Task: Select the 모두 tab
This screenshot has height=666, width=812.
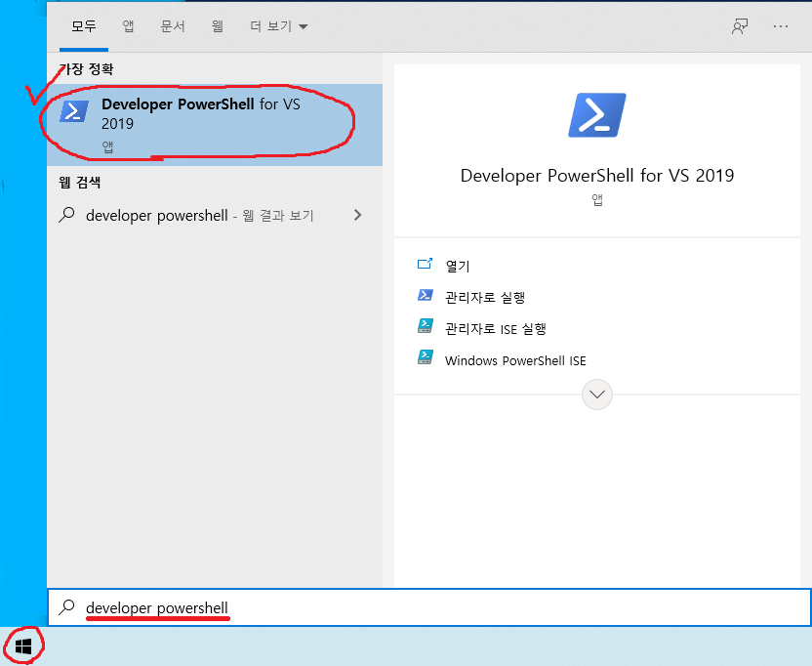Action: (83, 26)
